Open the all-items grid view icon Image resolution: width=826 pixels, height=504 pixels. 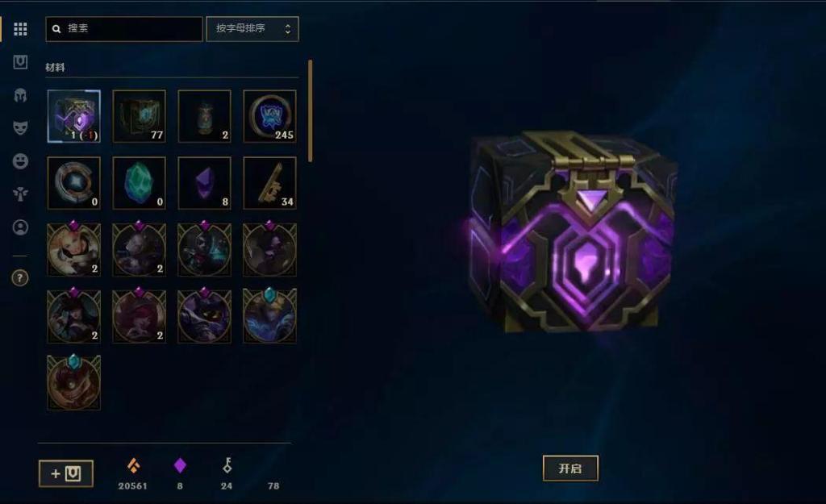pyautogui.click(x=20, y=29)
